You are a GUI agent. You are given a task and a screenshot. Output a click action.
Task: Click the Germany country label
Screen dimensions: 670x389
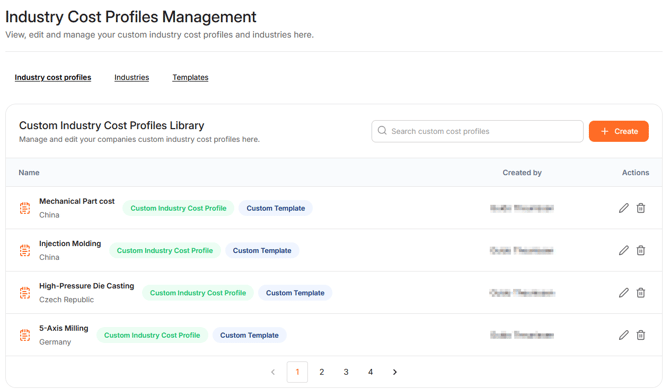[x=55, y=342]
